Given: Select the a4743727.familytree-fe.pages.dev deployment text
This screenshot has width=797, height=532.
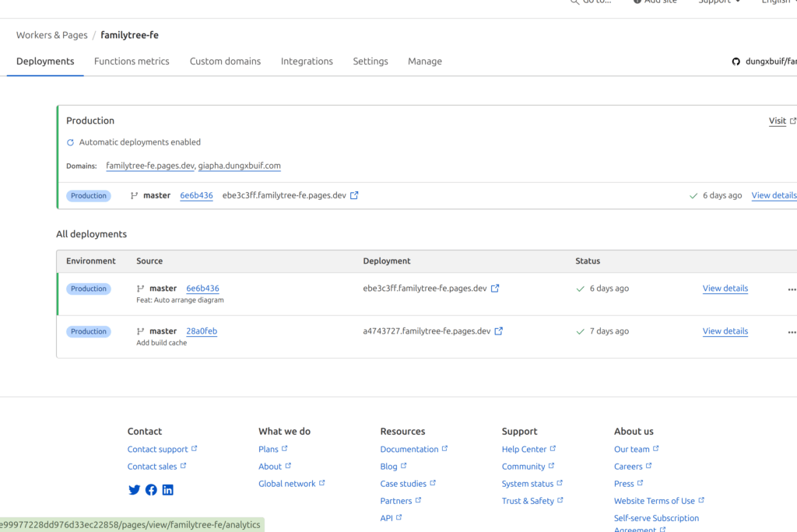Looking at the screenshot, I should (x=427, y=331).
